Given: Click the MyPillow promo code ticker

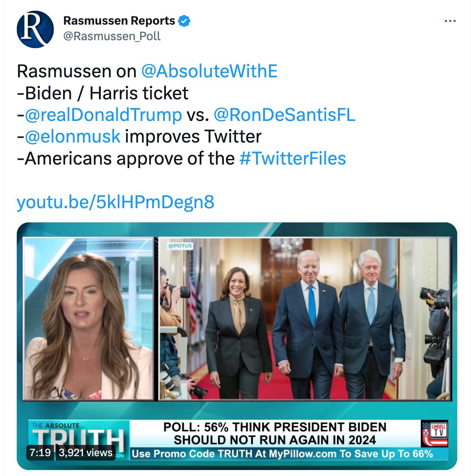Looking at the screenshot, I should pyautogui.click(x=283, y=454).
